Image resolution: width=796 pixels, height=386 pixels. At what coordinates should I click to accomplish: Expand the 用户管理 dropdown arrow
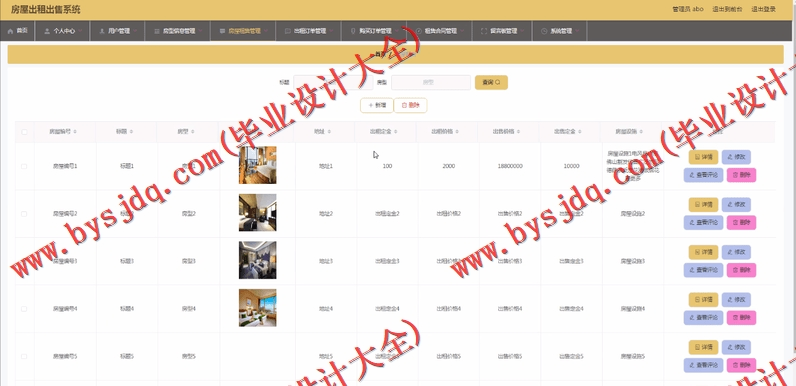(136, 31)
